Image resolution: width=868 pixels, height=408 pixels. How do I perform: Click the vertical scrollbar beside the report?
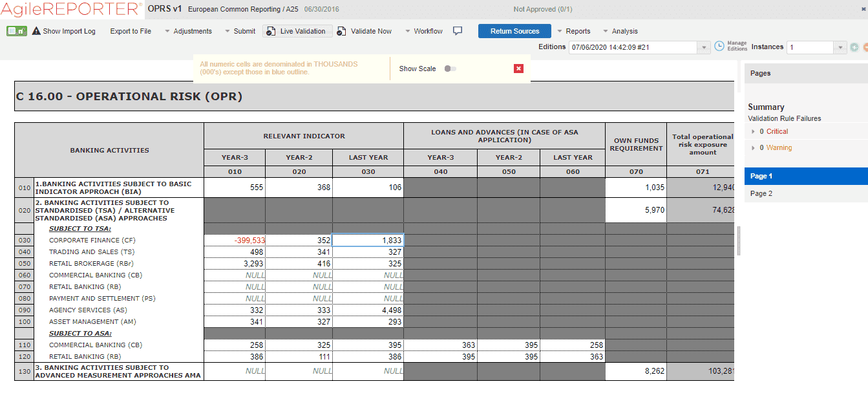[739, 241]
